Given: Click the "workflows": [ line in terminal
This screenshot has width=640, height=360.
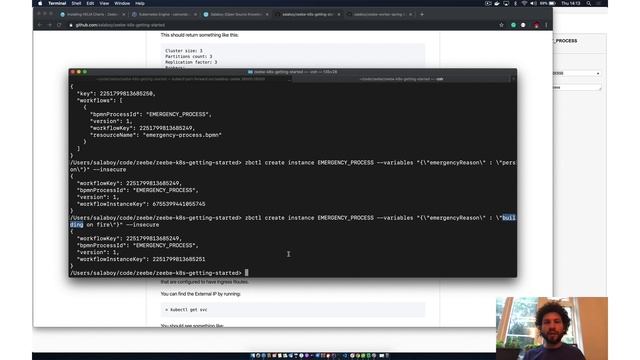Looking at the screenshot, I should (100, 100).
